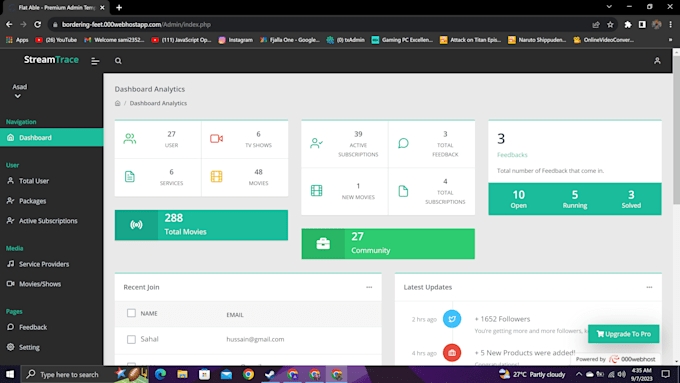This screenshot has height=383, width=680.
Task: Share this page via address bar icon
Action: click(596, 25)
